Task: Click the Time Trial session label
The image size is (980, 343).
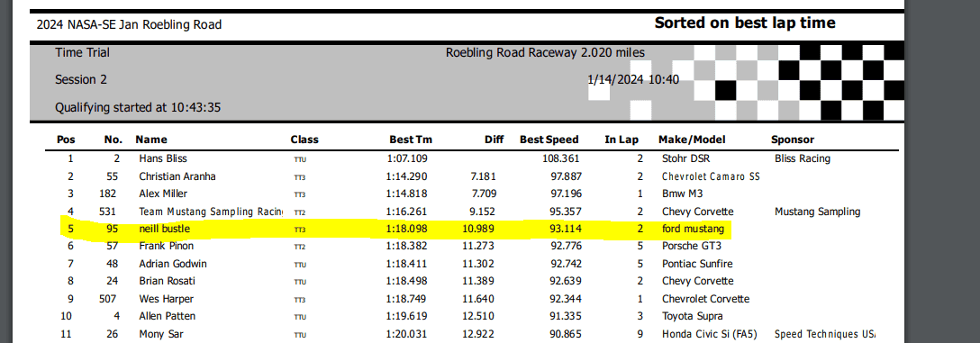Action: coord(83,52)
